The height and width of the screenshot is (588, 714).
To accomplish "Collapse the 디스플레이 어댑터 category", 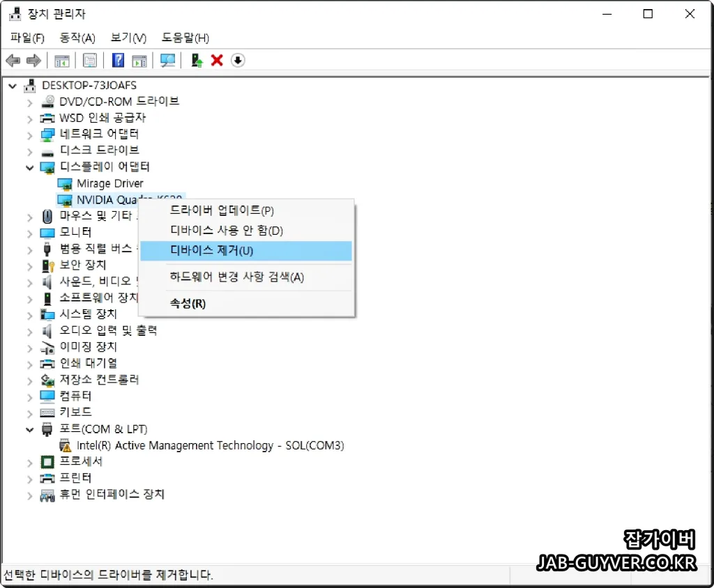I will (x=29, y=167).
